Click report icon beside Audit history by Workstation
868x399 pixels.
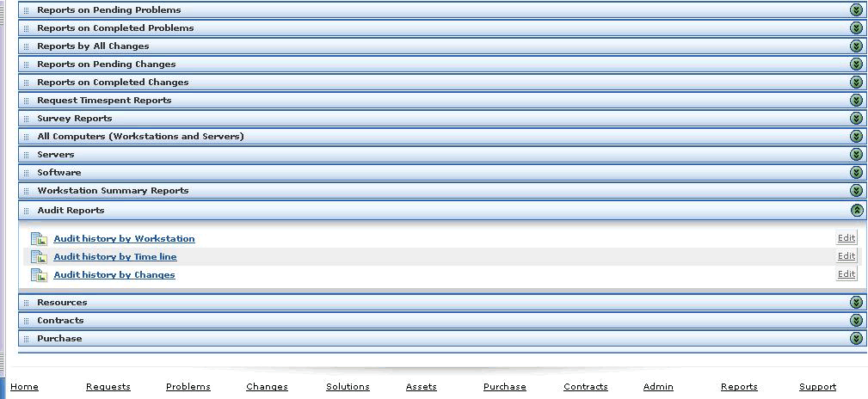click(x=39, y=239)
